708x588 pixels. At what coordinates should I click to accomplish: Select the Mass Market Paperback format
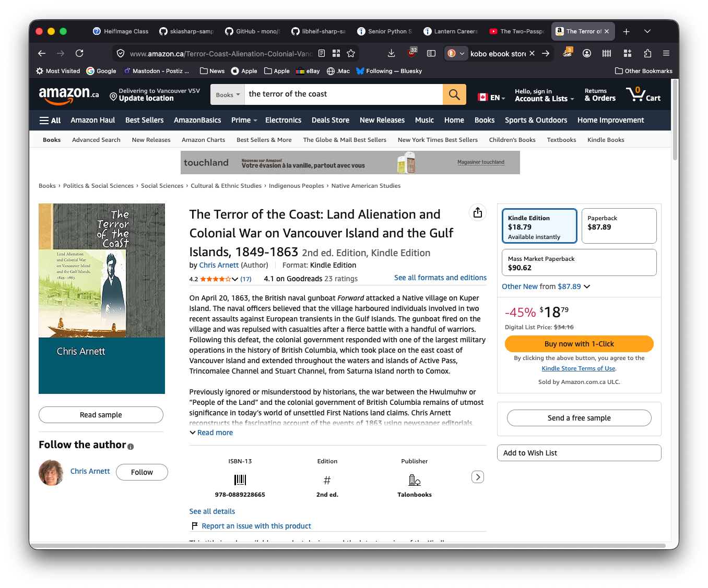coord(579,262)
